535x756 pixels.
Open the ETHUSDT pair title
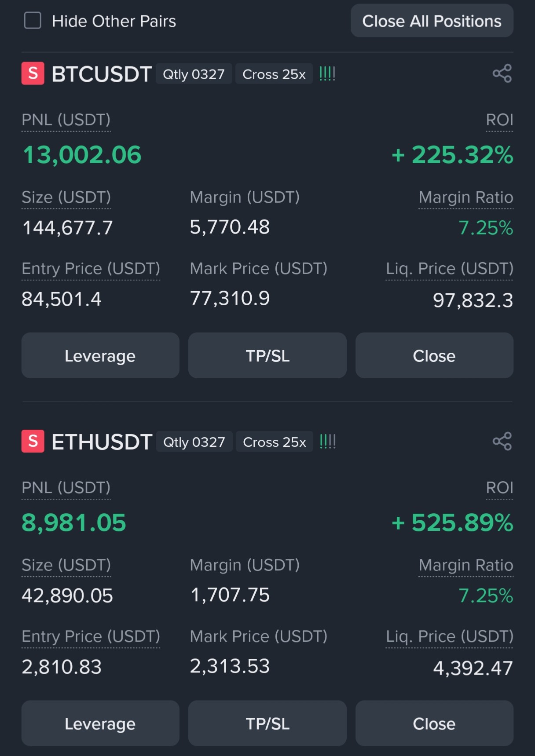click(x=102, y=442)
